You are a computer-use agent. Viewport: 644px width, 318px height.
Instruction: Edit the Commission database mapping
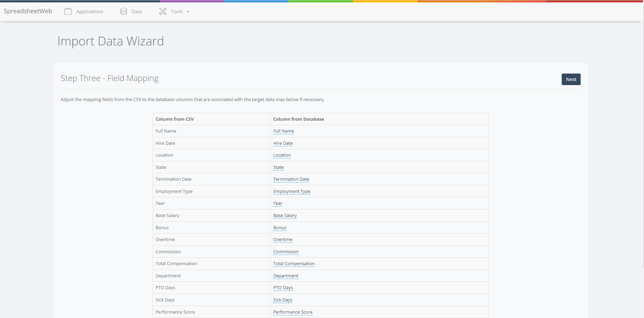pyautogui.click(x=286, y=252)
